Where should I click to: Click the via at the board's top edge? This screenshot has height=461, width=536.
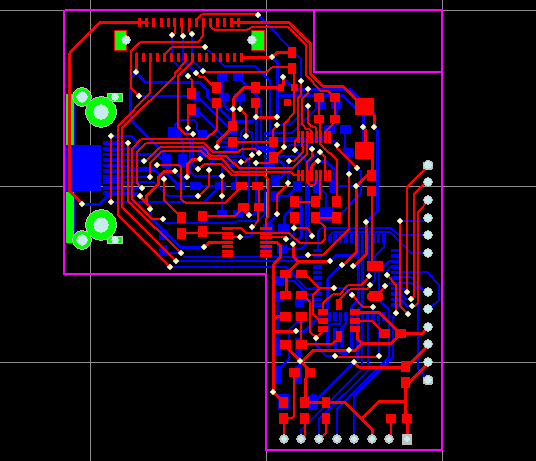(258, 15)
